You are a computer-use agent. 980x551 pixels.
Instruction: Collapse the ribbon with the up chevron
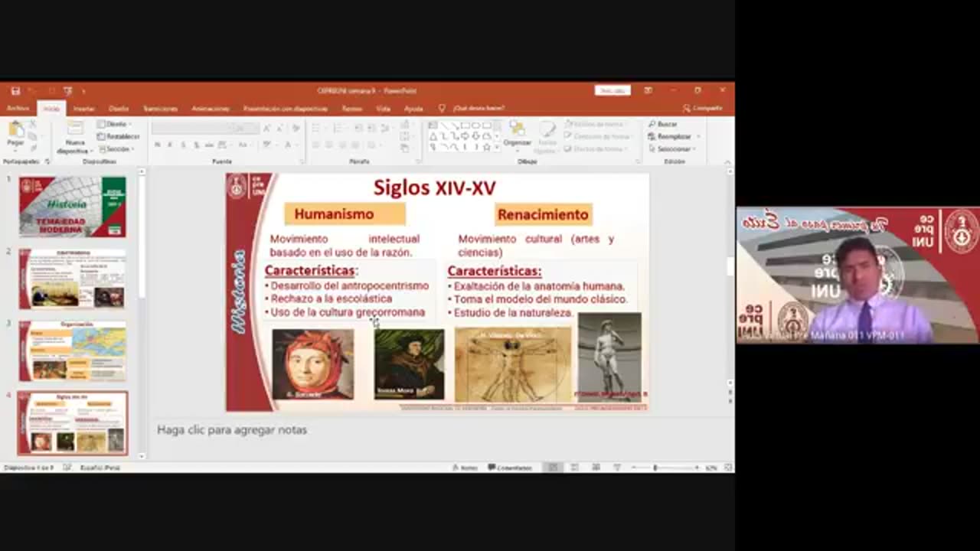coord(727,161)
